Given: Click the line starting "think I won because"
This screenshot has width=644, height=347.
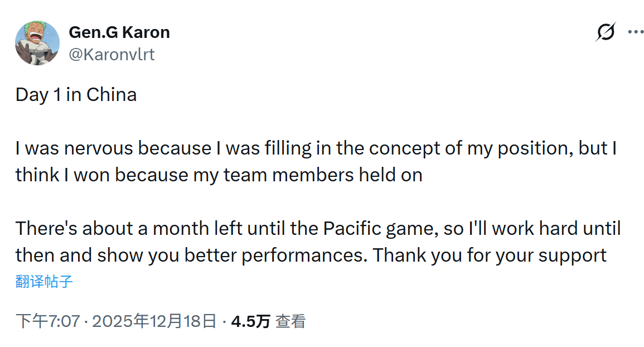Looking at the screenshot, I should pos(219,175).
